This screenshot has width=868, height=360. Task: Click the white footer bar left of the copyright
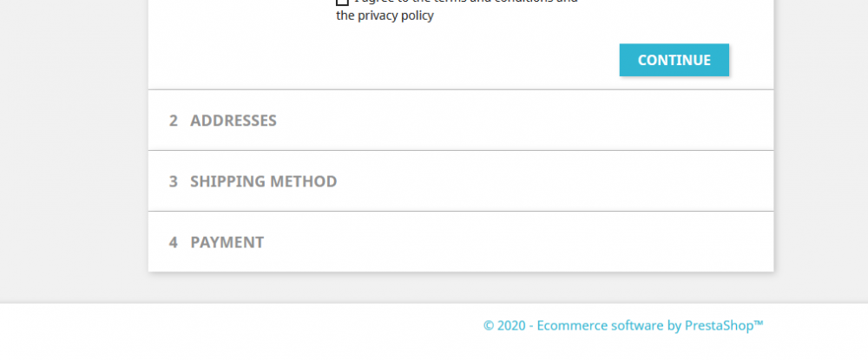coord(217,328)
